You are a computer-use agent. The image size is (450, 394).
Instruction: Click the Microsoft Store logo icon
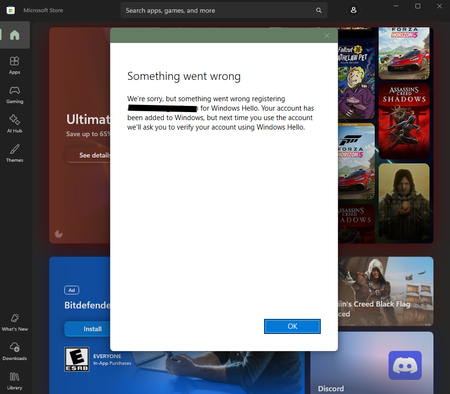11,10
